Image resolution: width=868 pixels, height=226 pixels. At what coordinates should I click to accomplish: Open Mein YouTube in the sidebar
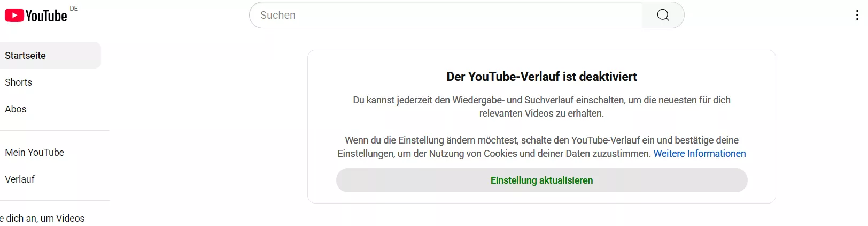[50, 152]
